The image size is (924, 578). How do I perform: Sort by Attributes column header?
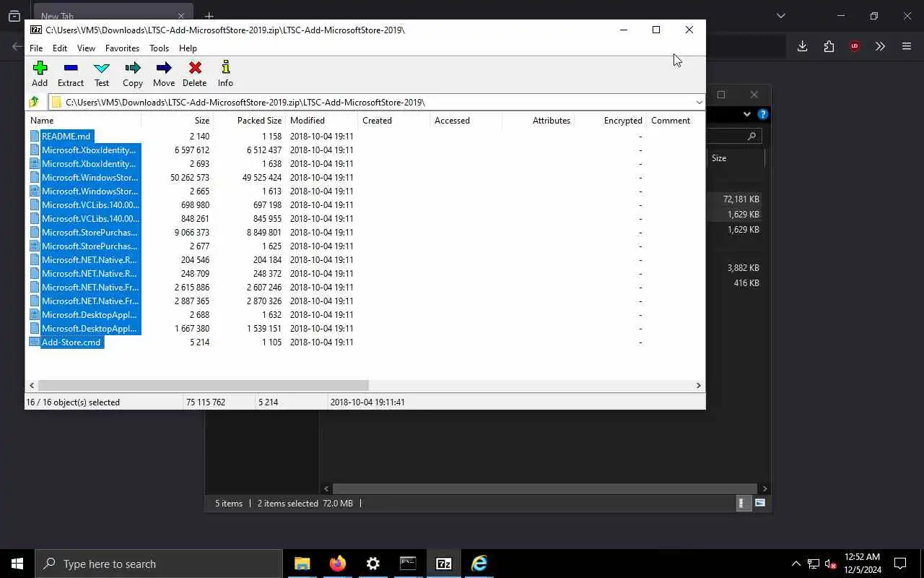pos(538,121)
